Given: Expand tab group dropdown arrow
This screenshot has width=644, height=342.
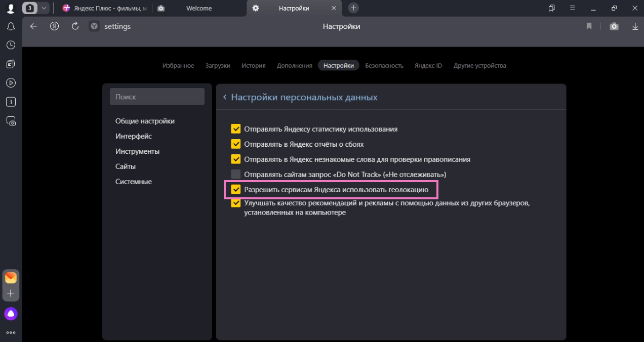Looking at the screenshot, I should [44, 8].
